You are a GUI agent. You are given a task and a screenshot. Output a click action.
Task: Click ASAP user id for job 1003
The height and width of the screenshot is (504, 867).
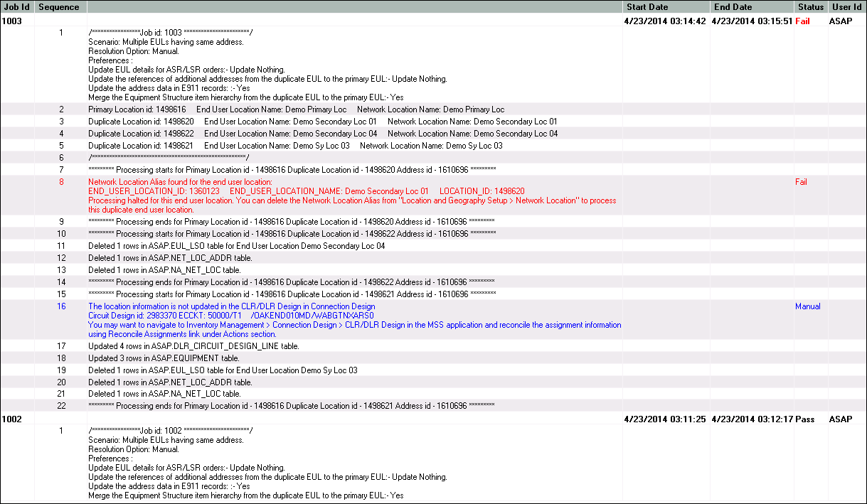click(x=841, y=21)
